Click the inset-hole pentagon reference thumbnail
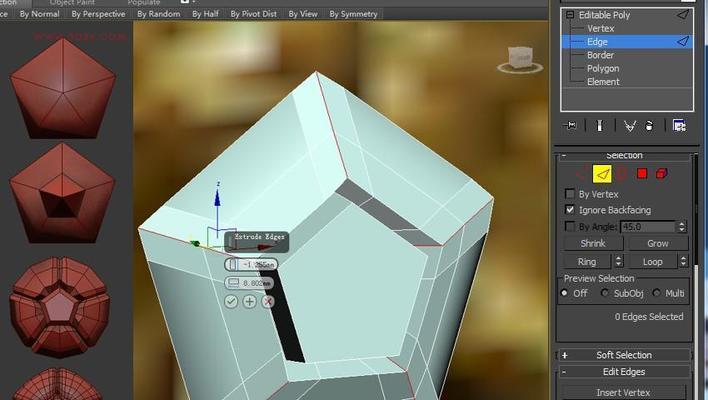708x400 pixels. pos(62,193)
